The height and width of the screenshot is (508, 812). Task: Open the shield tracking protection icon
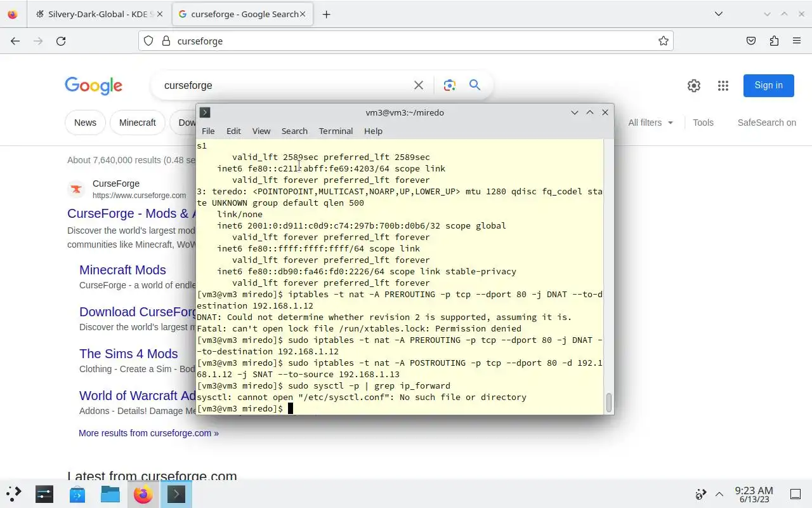(148, 41)
